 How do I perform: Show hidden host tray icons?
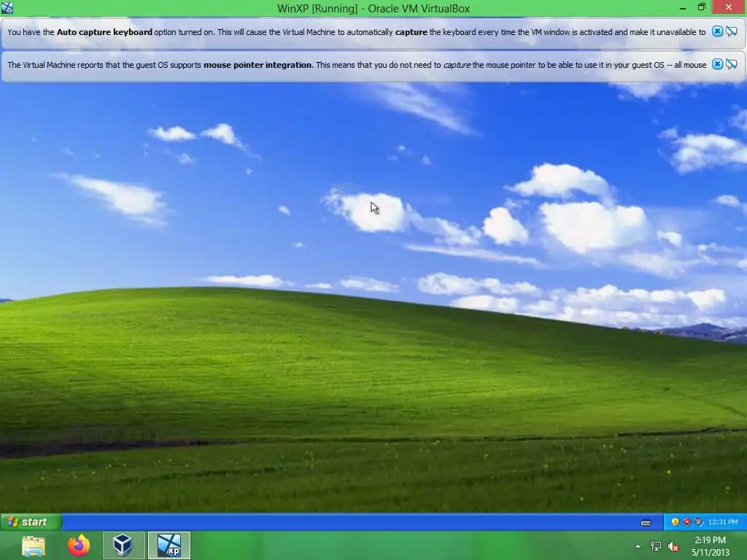tap(638, 546)
